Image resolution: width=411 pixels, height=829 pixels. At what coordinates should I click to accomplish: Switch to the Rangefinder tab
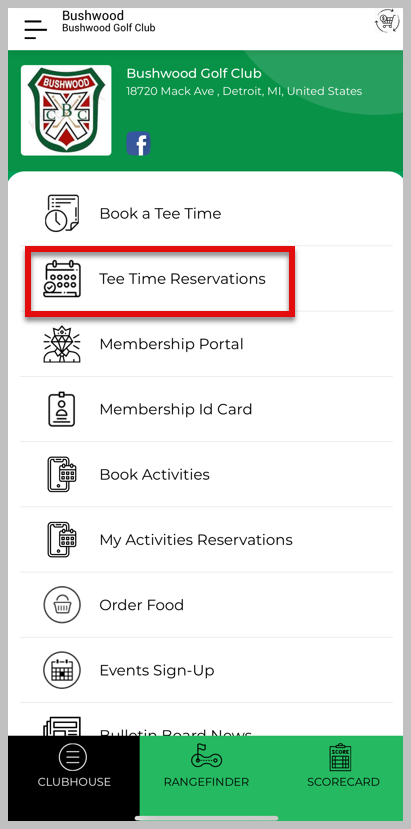click(206, 767)
